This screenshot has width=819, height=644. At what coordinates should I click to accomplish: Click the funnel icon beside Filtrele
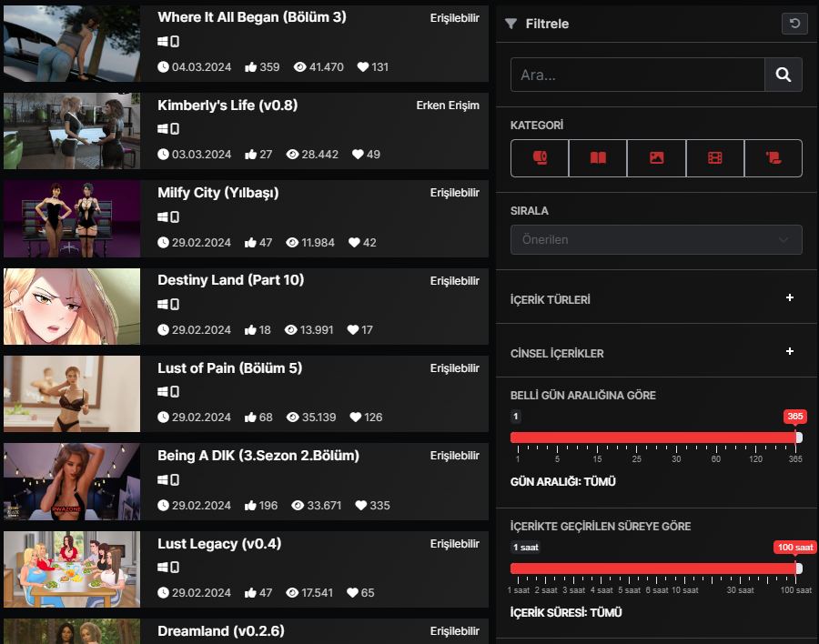pos(511,24)
